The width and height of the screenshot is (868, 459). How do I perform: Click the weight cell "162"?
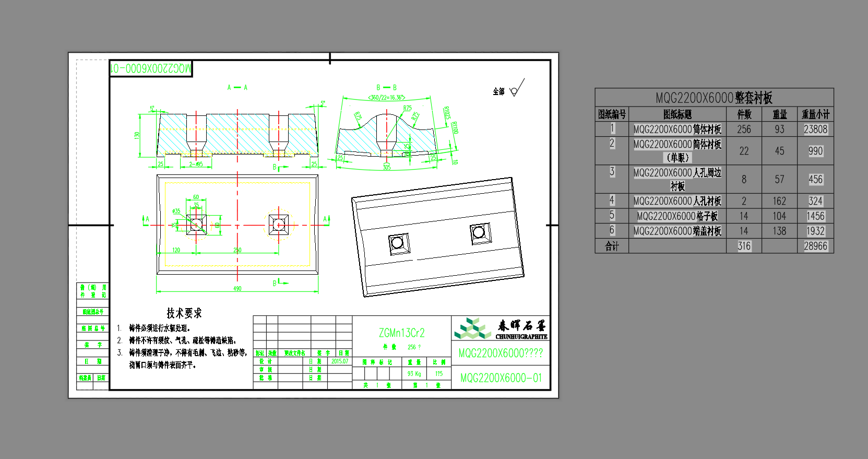tap(779, 201)
